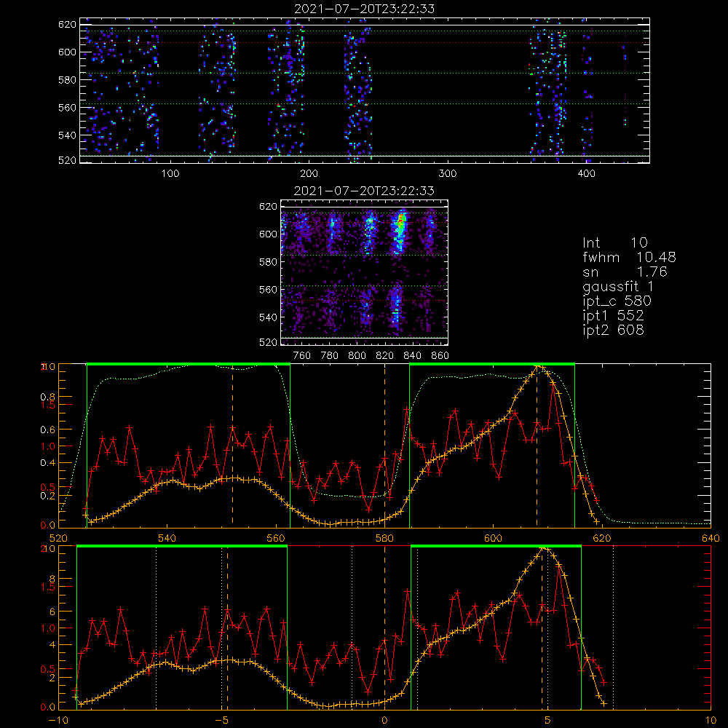The height and width of the screenshot is (728, 728).
Task: Click the 'Int 10' parameter line
Action: pos(614,242)
